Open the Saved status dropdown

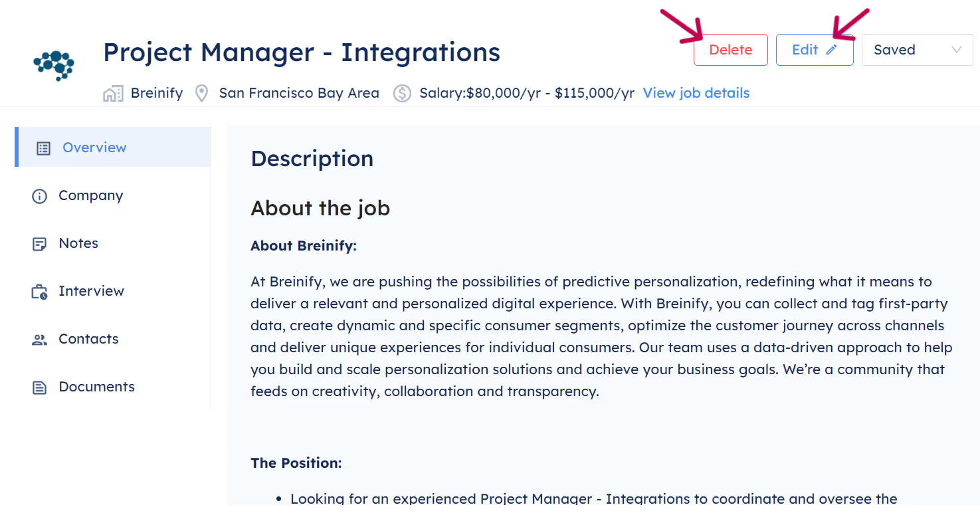917,49
